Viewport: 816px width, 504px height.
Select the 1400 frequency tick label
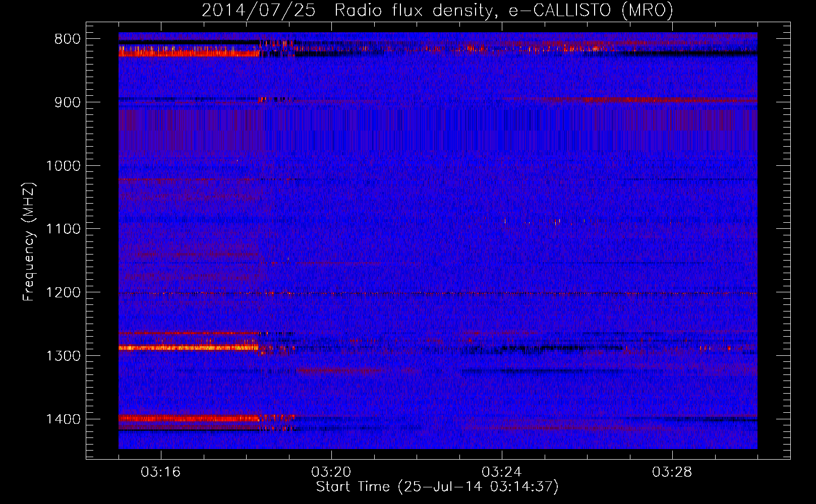point(63,419)
